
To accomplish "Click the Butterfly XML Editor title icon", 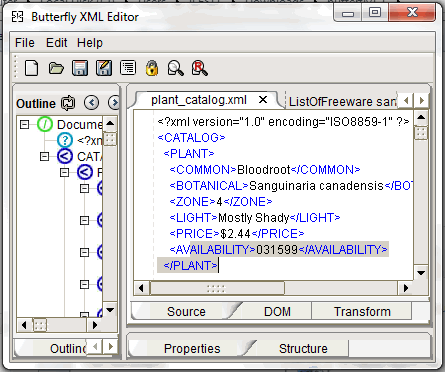I will coord(17,17).
